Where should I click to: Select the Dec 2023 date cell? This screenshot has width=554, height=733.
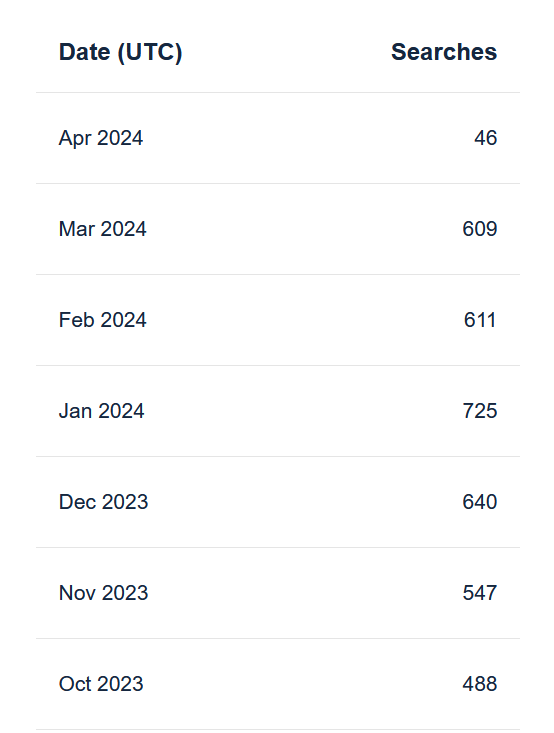pyautogui.click(x=103, y=502)
